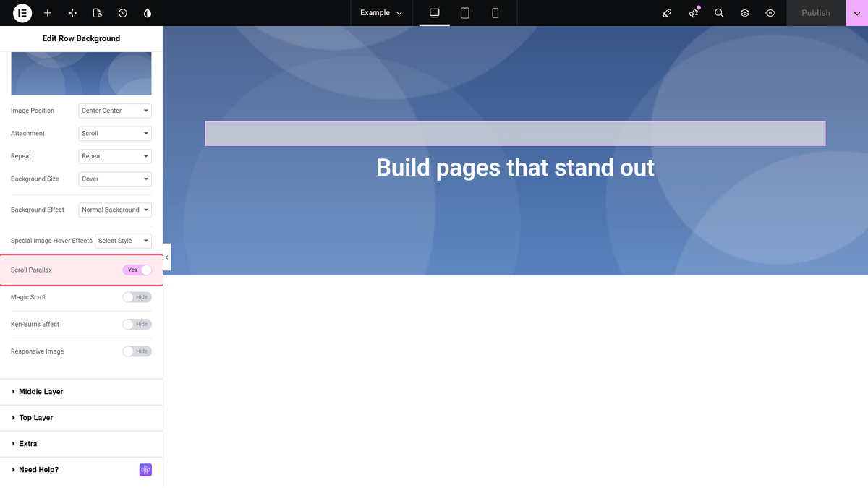Open the AI sparkle icon
The height and width of the screenshot is (488, 868).
[x=72, y=13]
